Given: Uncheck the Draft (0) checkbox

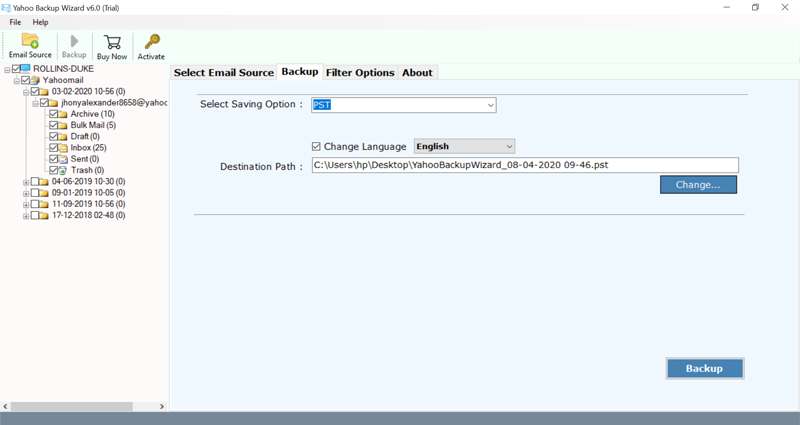Looking at the screenshot, I should (x=54, y=136).
